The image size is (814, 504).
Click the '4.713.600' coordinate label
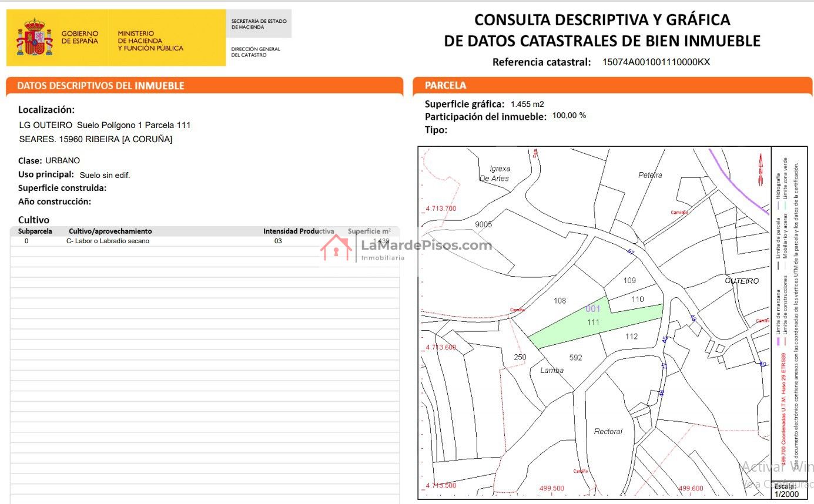tap(441, 347)
